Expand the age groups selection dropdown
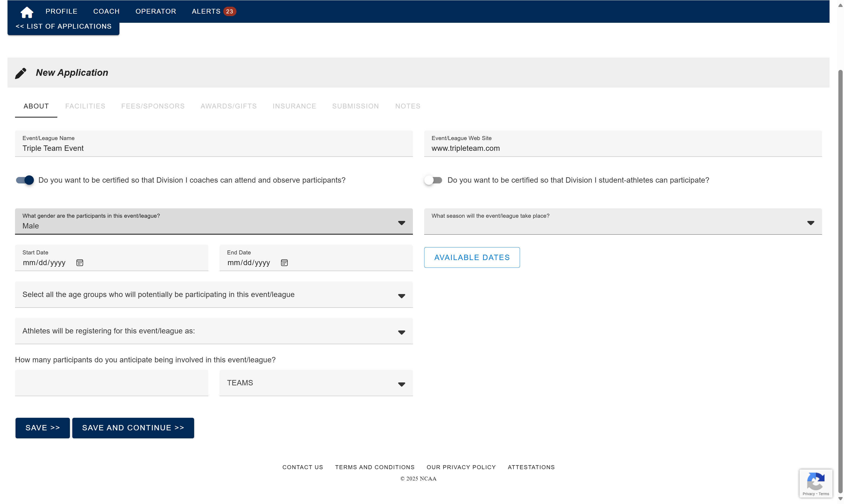Viewport: 844px width, 504px height. point(214,295)
